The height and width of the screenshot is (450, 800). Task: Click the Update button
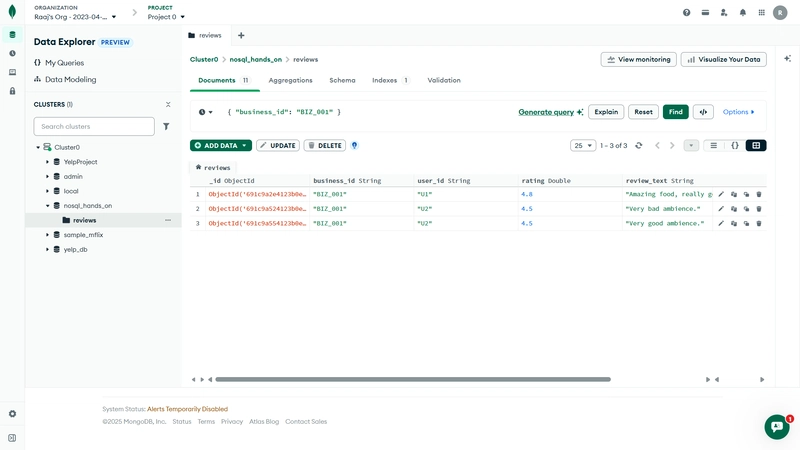coord(278,145)
